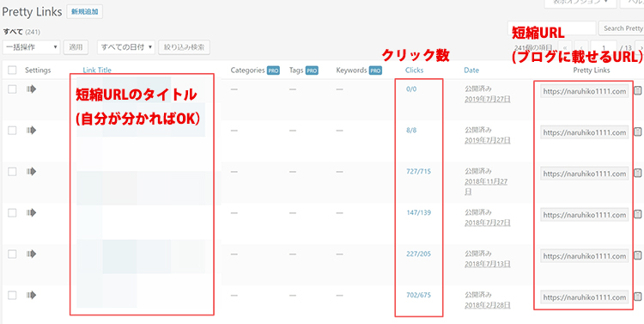Click the PRO badge beside Categories
644x324 pixels.
tap(273, 70)
